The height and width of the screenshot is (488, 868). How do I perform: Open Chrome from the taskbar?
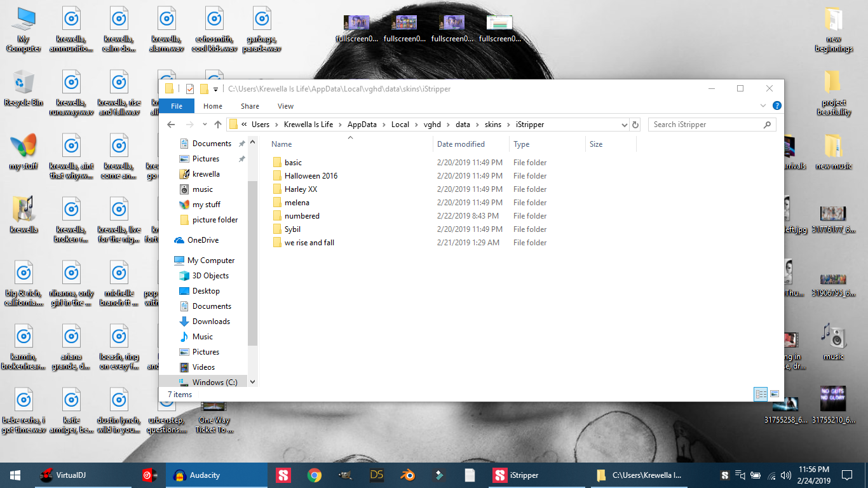coord(314,475)
